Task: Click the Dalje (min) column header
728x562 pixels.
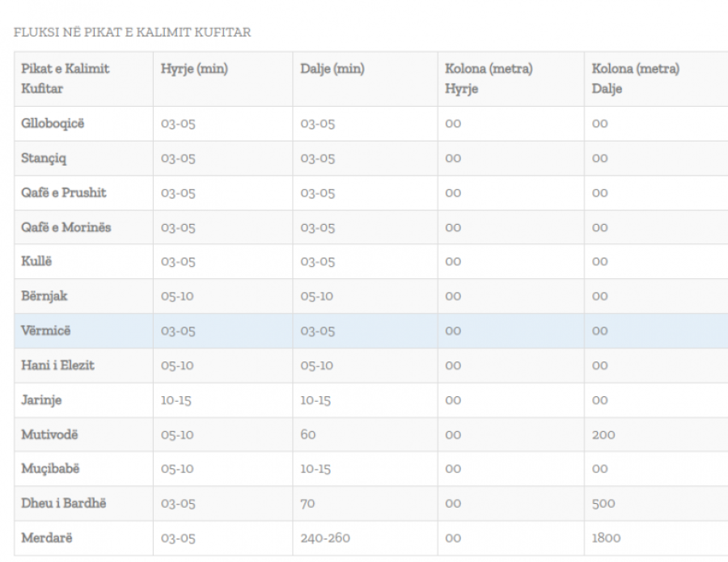Action: tap(332, 70)
